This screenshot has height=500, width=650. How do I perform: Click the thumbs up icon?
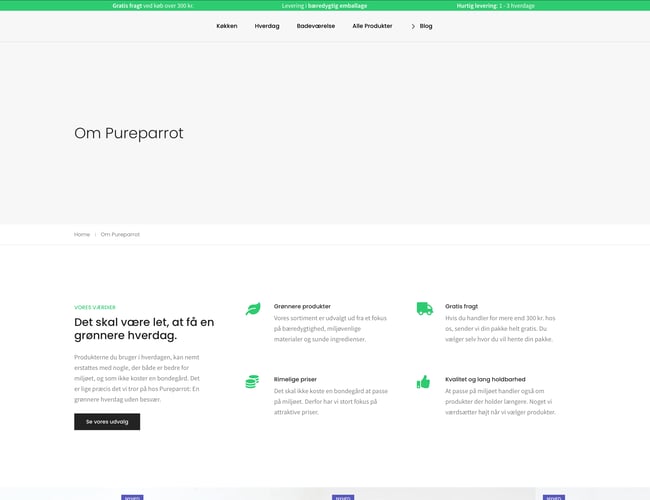point(424,382)
